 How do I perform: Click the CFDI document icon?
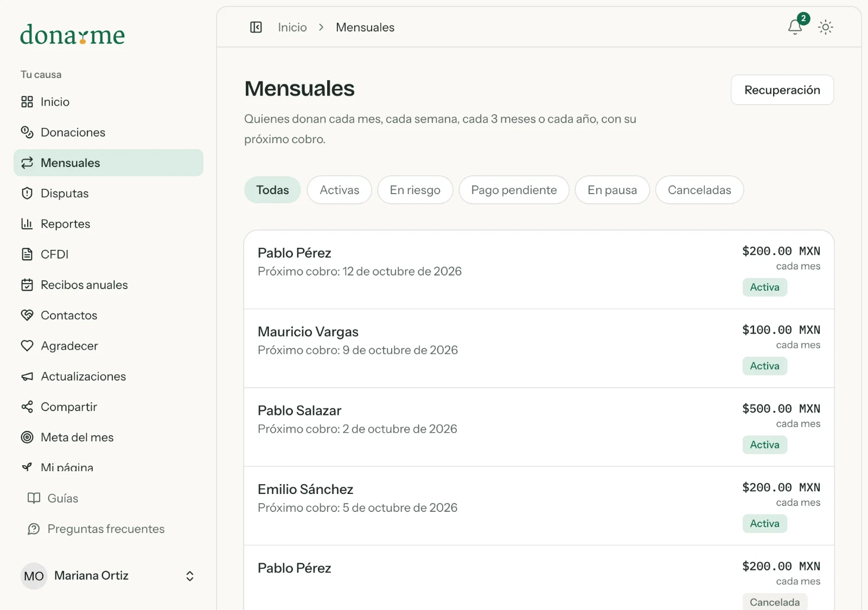(x=27, y=254)
